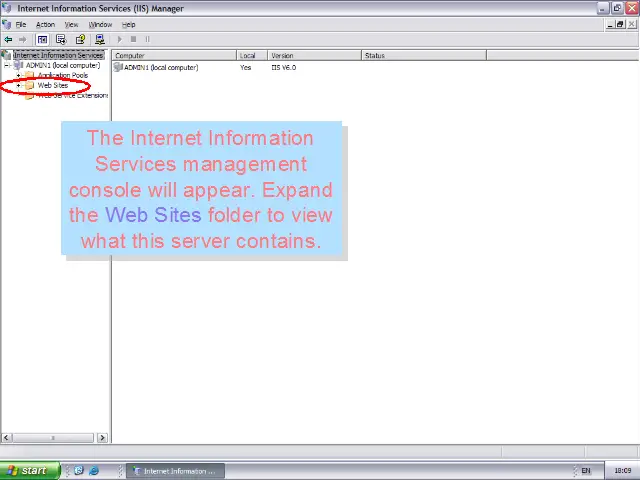640x480 pixels.
Task: Click the 'IIS V6.0' version cell
Action: click(x=284, y=67)
